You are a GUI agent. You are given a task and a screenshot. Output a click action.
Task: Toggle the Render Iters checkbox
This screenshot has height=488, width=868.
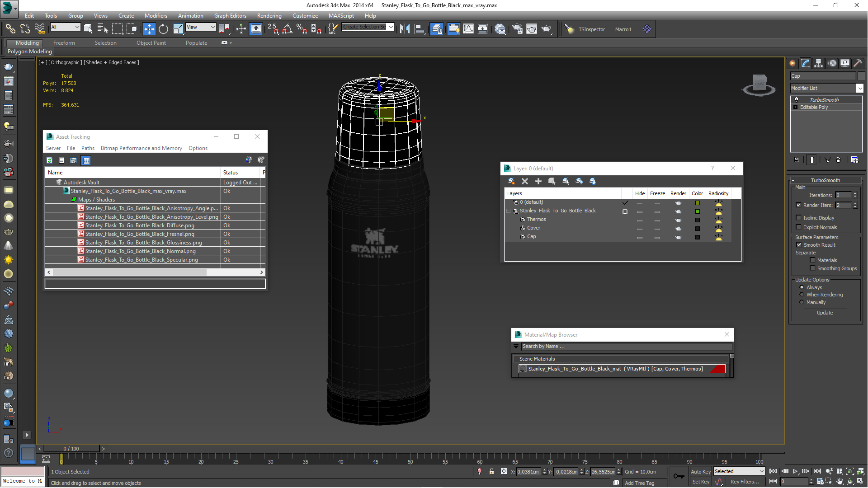coord(798,205)
